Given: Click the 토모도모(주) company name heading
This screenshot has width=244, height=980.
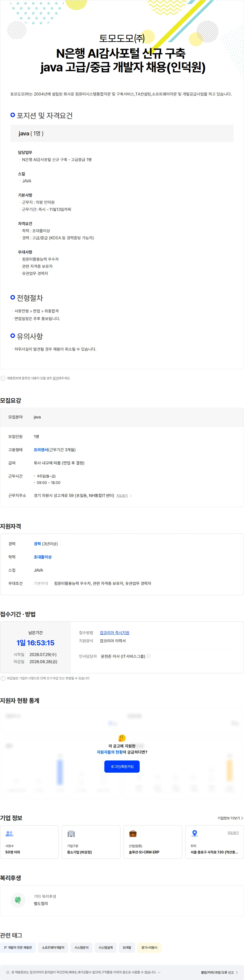Looking at the screenshot, I should tap(122, 38).
